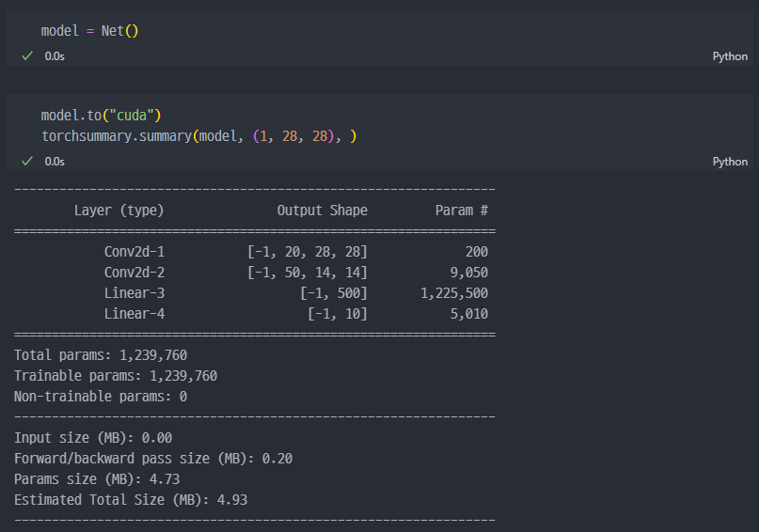Click output shape [-1, 20, 28, 28]
This screenshot has height=532, width=759.
pyautogui.click(x=308, y=252)
